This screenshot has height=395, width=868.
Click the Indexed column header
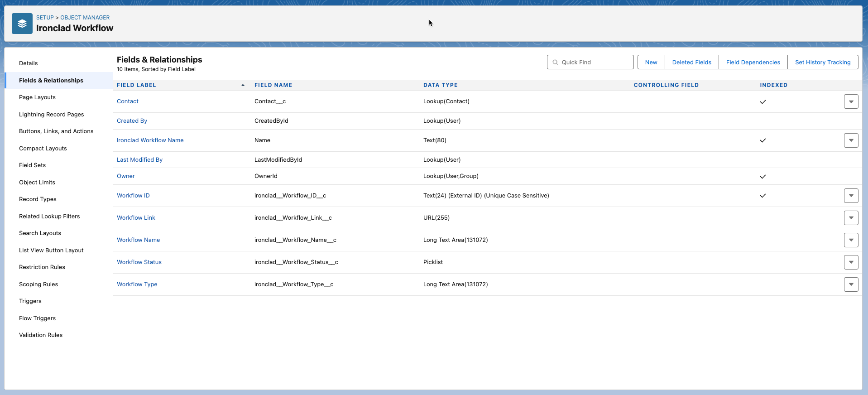773,85
